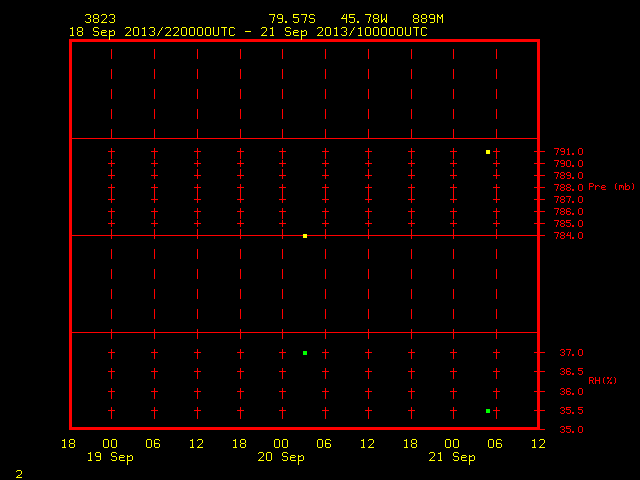Click the 36.5 humidity scale value
The image size is (640, 480).
click(571, 372)
